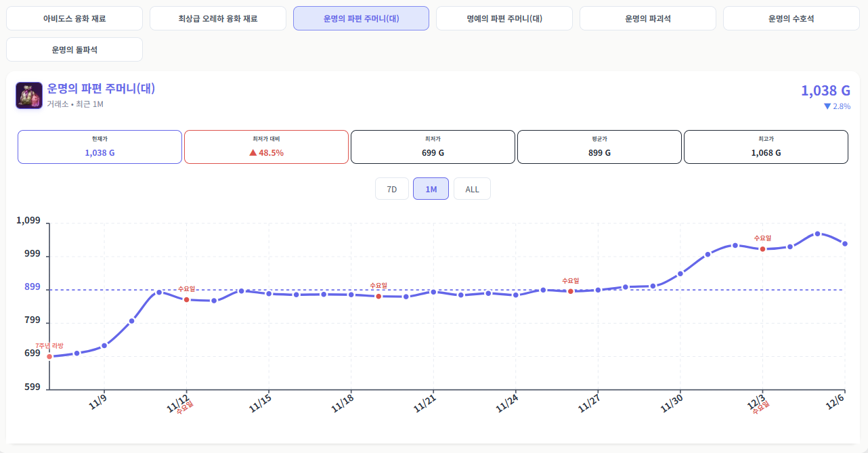
Task: Click the red 수요일 data point near 12/3
Action: click(x=762, y=249)
